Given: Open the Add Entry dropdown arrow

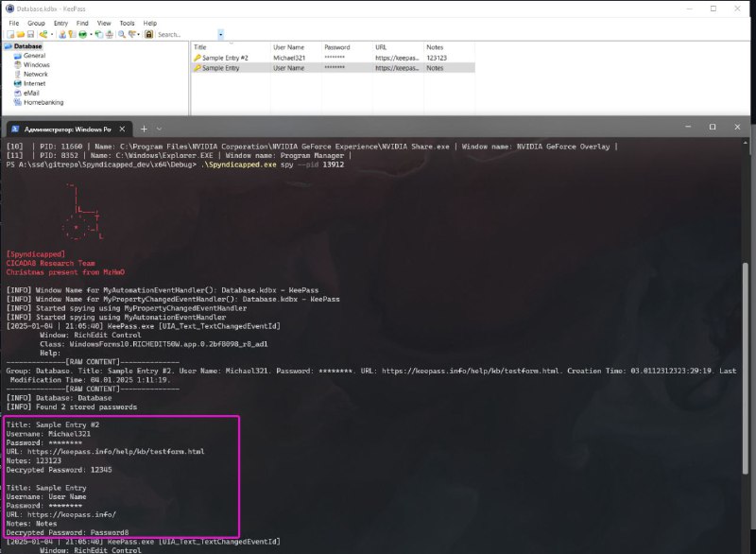Looking at the screenshot, I should (52, 34).
